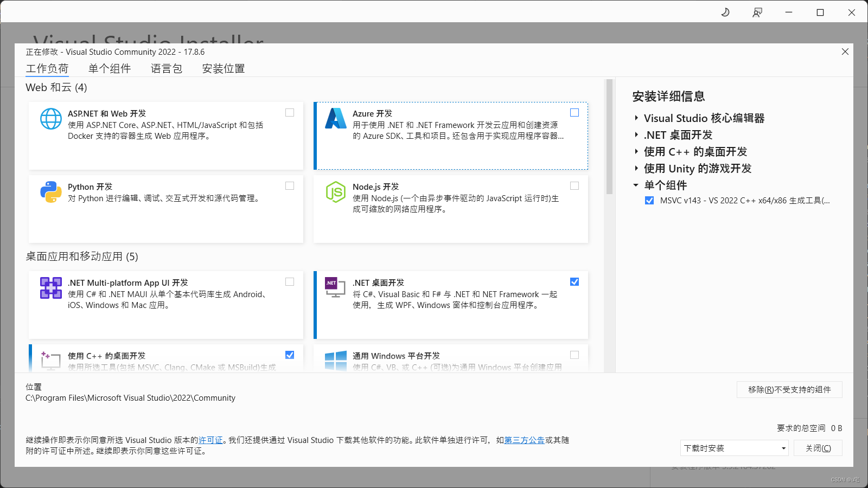
Task: Close the Visual Studio Installer window
Action: (x=852, y=12)
